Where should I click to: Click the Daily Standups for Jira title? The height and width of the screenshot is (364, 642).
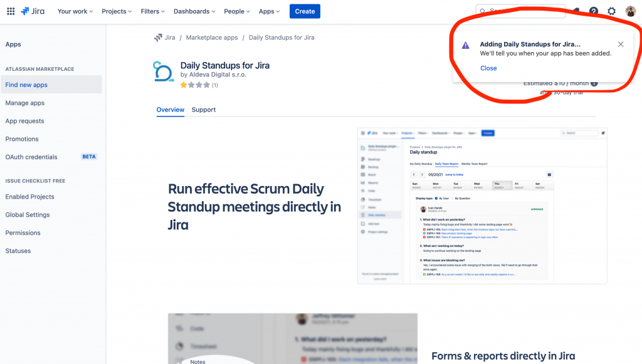(x=225, y=65)
